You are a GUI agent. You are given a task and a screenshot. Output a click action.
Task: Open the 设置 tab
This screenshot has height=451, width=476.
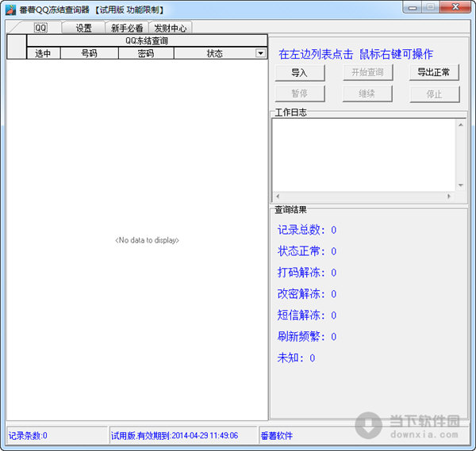point(83,28)
